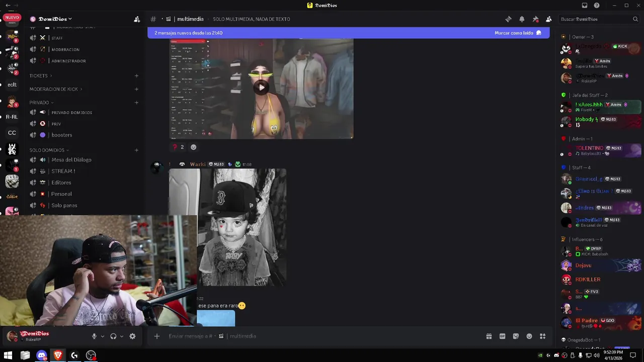Click member TOLENTINO in Admin group

601,150
